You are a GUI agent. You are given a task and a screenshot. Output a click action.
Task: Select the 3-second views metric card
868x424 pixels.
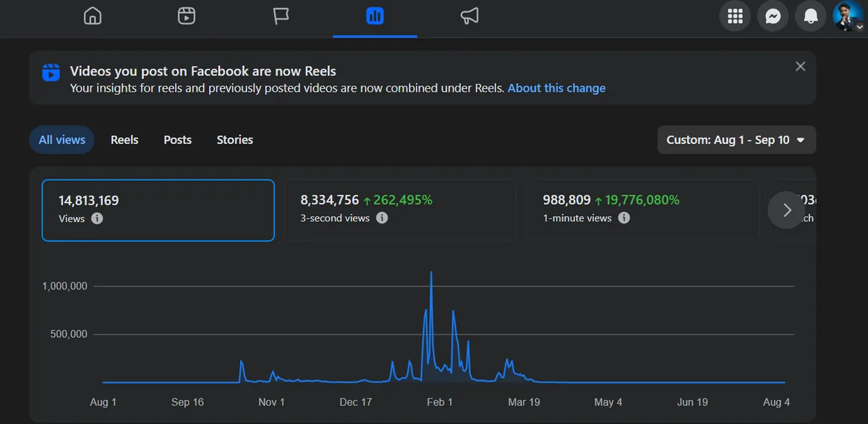coord(401,210)
